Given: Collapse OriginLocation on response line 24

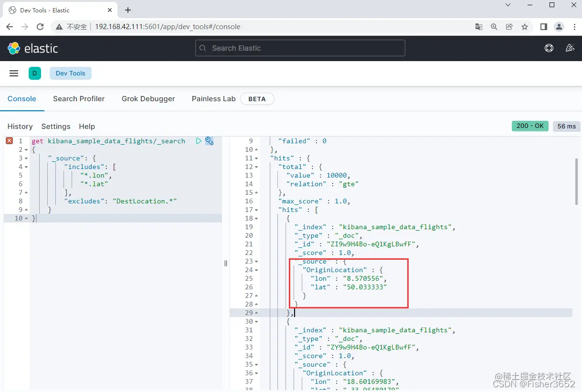Looking at the screenshot, I should 256,270.
